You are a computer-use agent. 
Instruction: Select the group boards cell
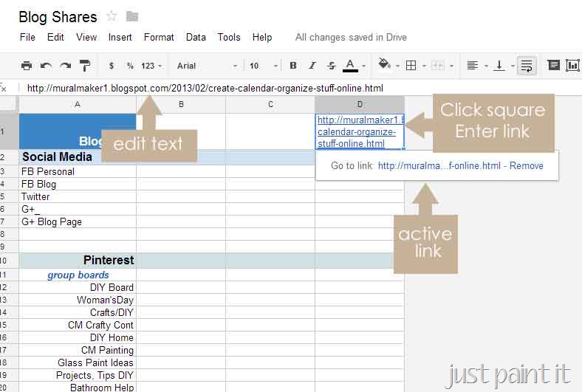tap(78, 275)
